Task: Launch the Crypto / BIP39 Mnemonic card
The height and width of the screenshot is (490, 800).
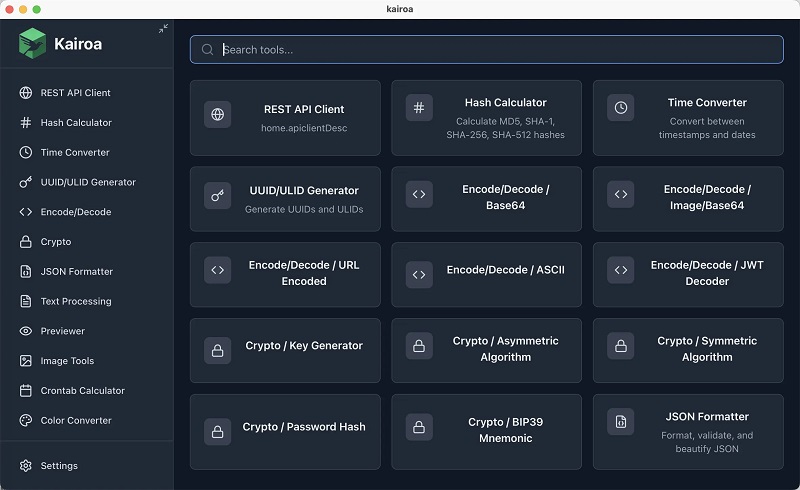Action: pos(486,432)
